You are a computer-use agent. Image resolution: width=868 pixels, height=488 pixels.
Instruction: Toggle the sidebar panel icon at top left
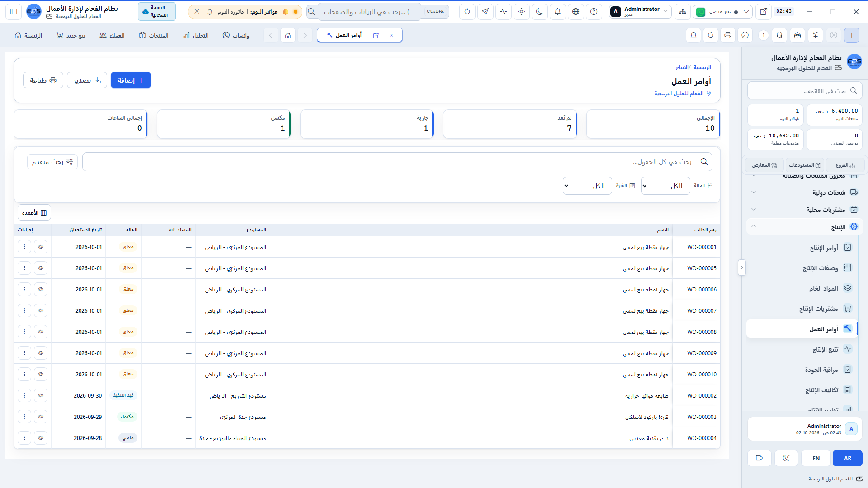(14, 12)
